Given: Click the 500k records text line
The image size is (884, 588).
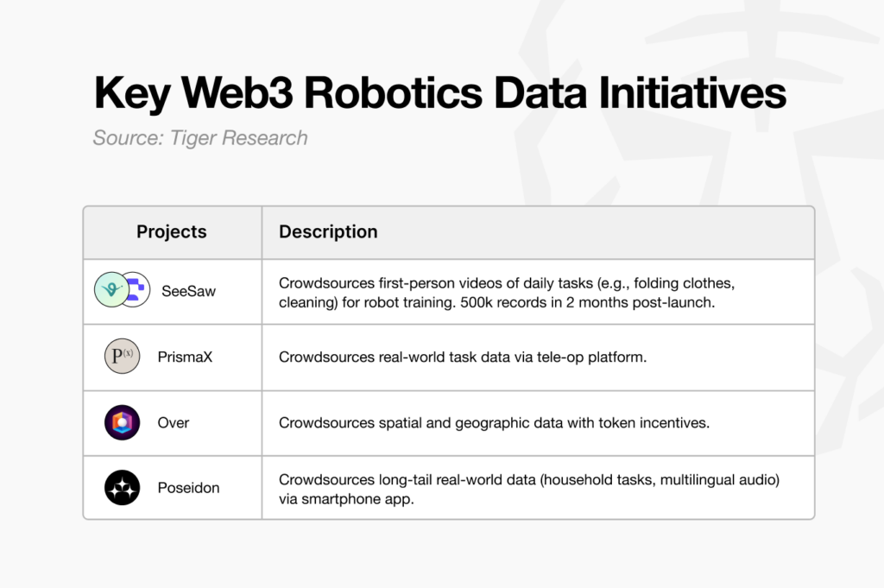Looking at the screenshot, I should (x=496, y=303).
